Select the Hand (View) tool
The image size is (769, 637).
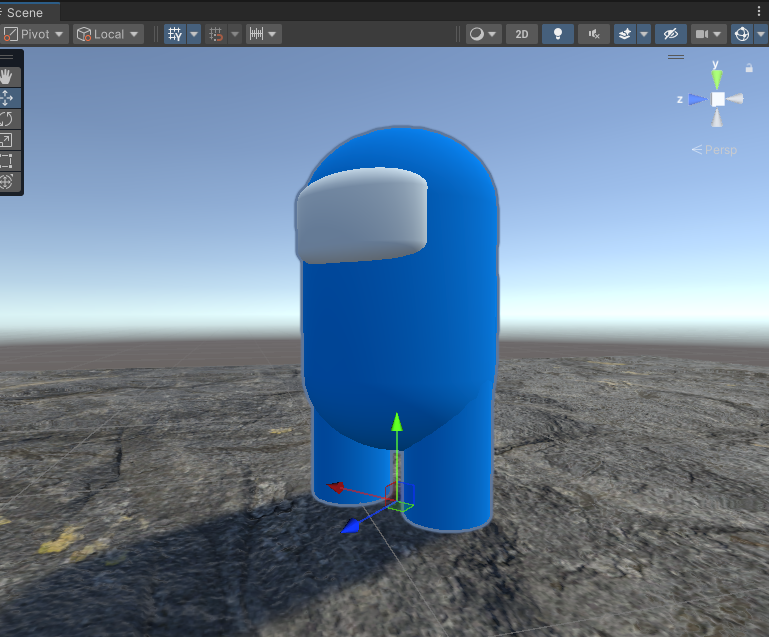click(7, 77)
